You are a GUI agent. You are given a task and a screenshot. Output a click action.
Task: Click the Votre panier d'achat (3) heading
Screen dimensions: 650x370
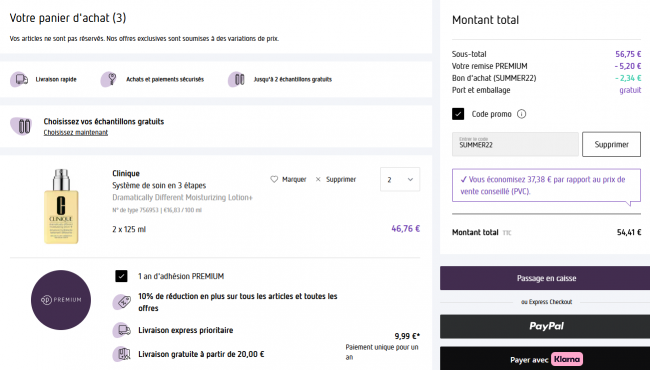coord(68,18)
